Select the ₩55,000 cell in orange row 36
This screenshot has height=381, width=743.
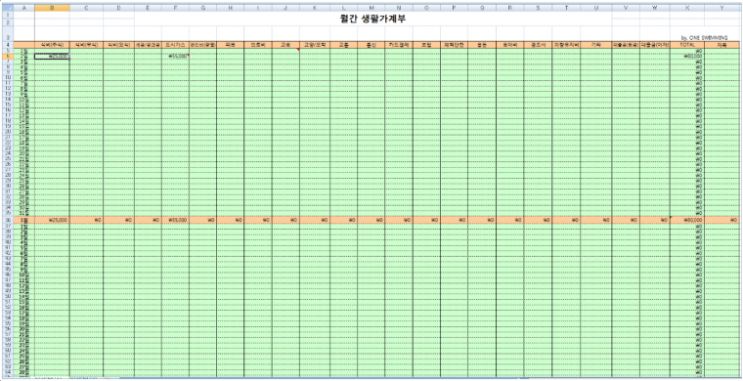point(175,220)
